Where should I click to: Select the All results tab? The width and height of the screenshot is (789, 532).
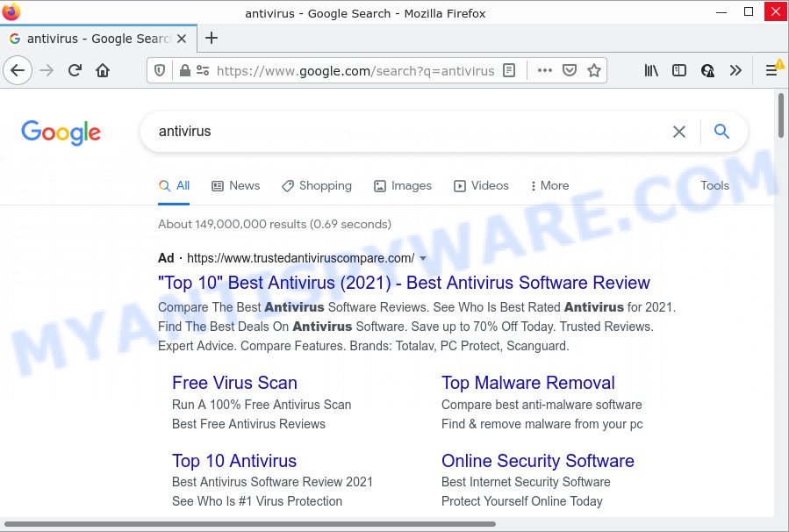(x=174, y=186)
